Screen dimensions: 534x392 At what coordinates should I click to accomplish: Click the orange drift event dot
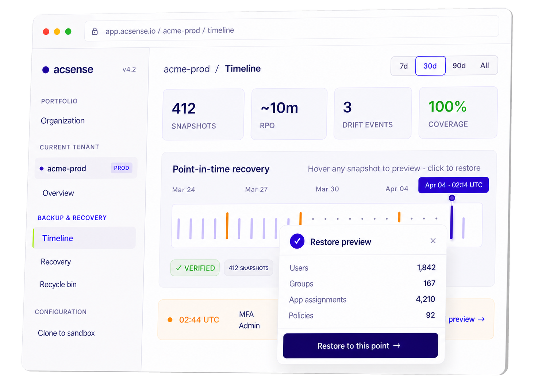[x=170, y=320]
